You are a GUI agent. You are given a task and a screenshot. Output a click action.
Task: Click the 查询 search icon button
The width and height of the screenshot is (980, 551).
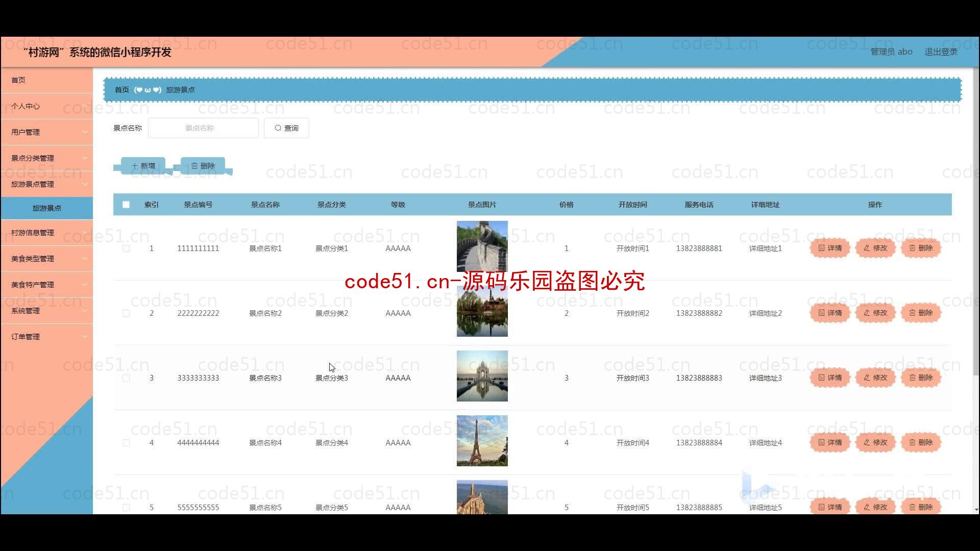(x=286, y=128)
